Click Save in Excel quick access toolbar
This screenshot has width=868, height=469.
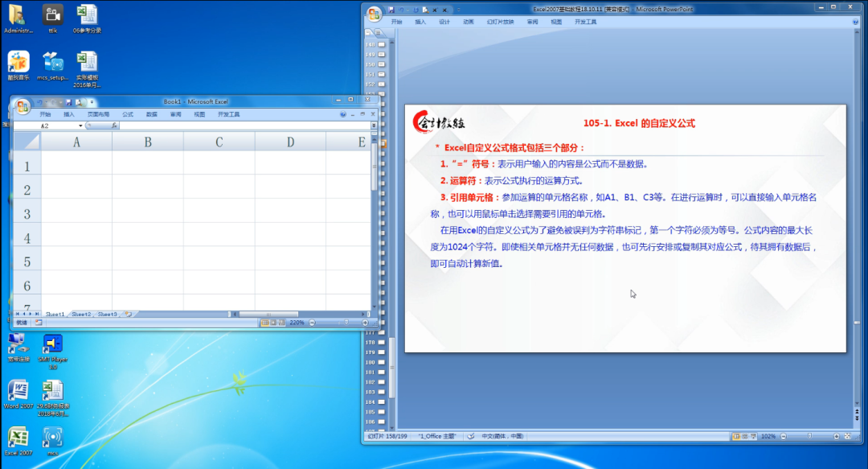(x=68, y=102)
